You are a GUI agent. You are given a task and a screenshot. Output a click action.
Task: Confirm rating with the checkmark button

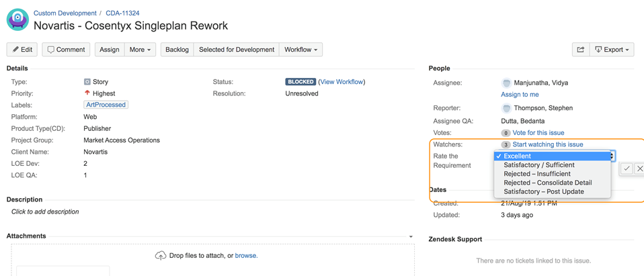627,169
